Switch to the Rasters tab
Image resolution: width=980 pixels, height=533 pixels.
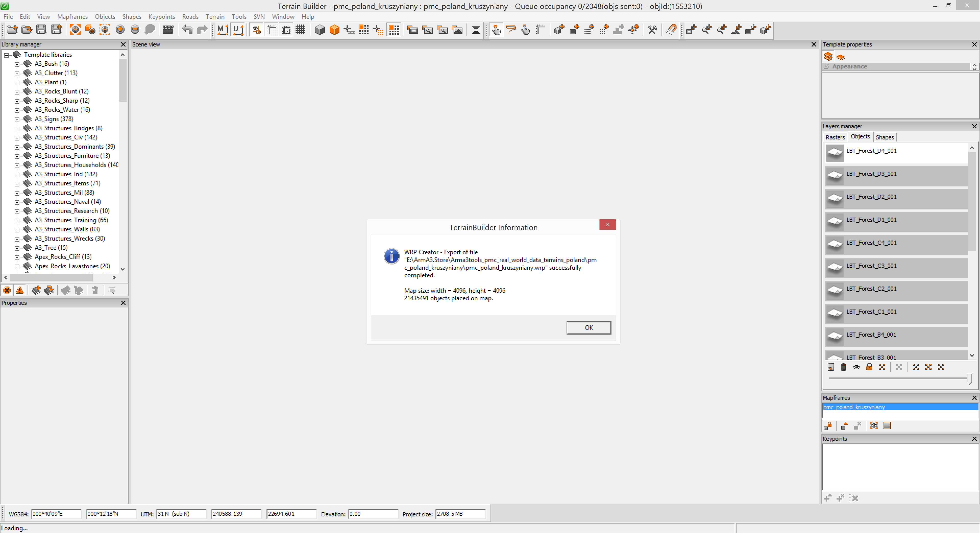835,137
